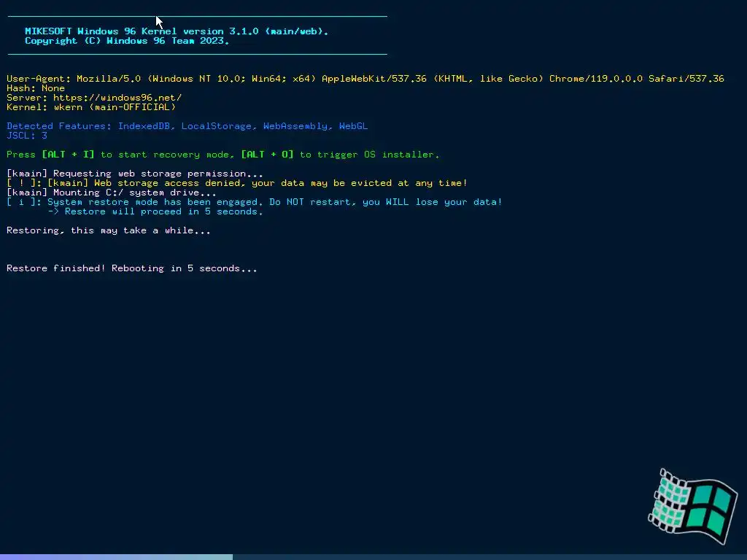Click 'System restore mode has been engaged' line

pyautogui.click(x=255, y=203)
